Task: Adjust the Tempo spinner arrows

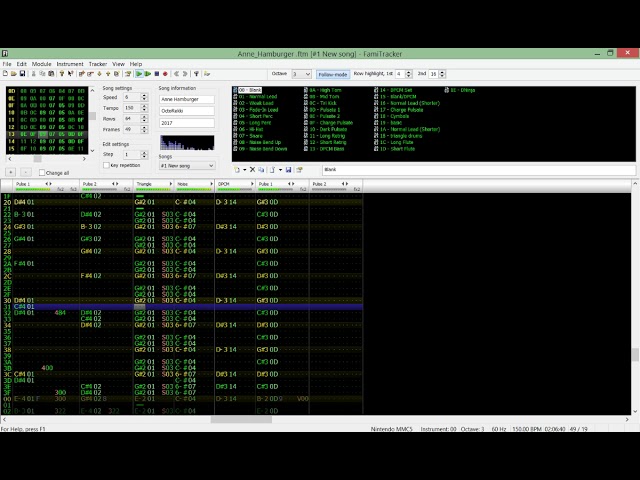Action: [x=144, y=108]
